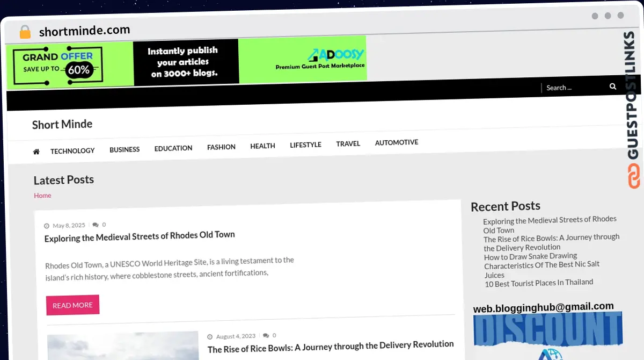Screen dimensions: 644x360
Task: Open 10 Best Tourist Places In Thailand
Action: point(539,283)
